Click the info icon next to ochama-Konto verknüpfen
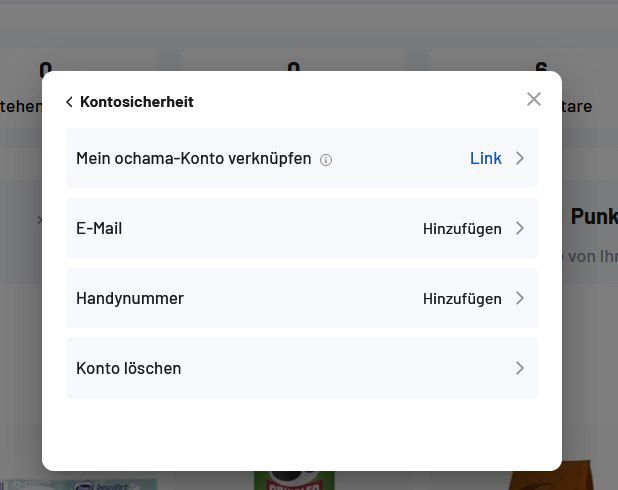This screenshot has width=618, height=490. tap(326, 159)
